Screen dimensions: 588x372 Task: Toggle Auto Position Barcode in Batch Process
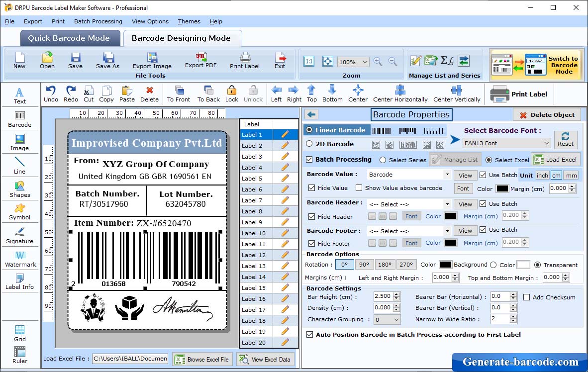(309, 335)
